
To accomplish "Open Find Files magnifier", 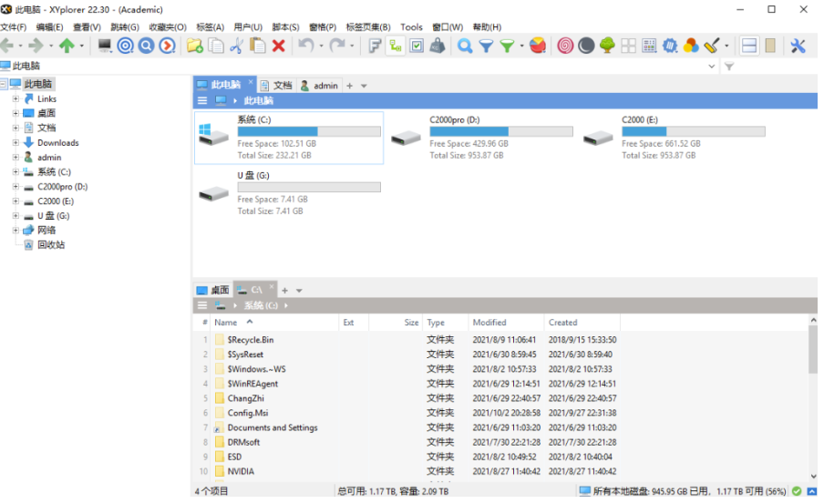I will click(465, 46).
